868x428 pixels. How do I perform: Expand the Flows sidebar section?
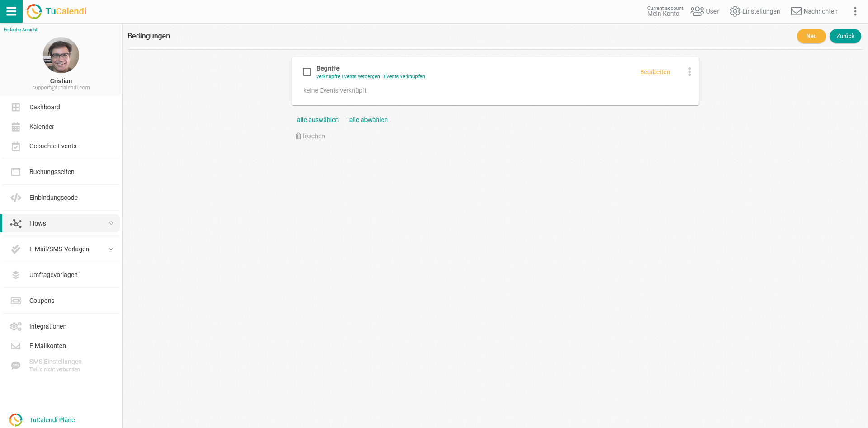tap(111, 223)
